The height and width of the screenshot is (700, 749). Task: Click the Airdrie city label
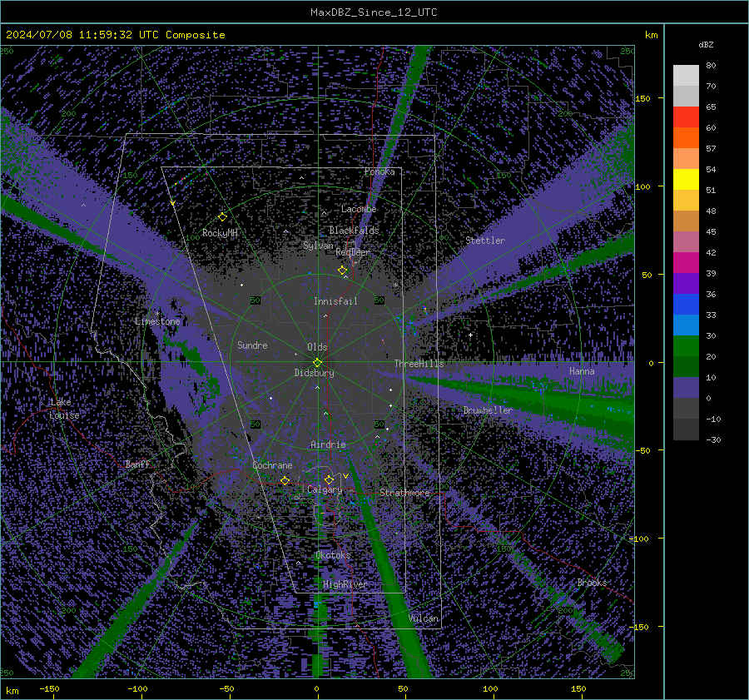point(328,444)
